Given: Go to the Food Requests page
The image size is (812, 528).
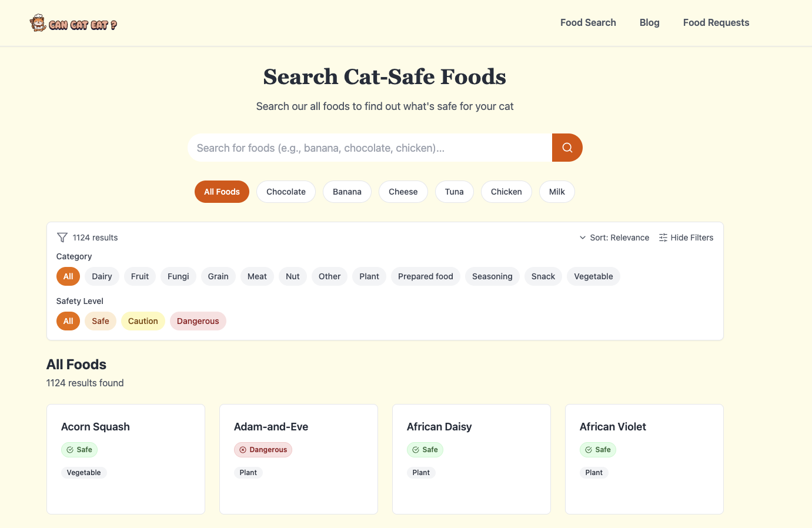Looking at the screenshot, I should click(716, 23).
